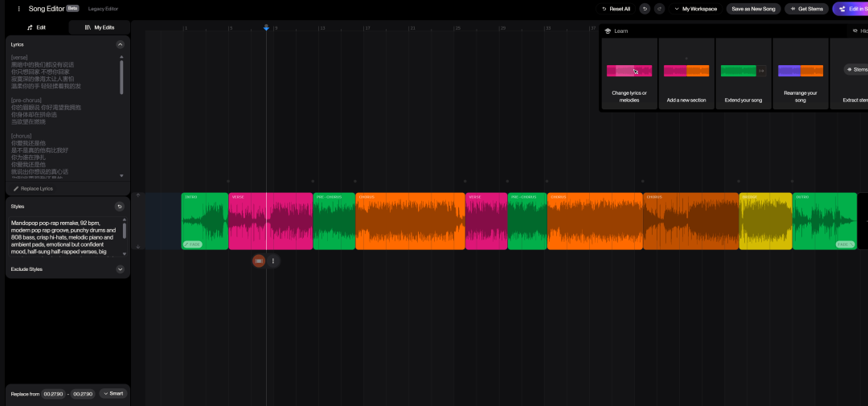This screenshot has width=868, height=406.
Task: Click the down arrow left of the track
Action: [x=137, y=247]
